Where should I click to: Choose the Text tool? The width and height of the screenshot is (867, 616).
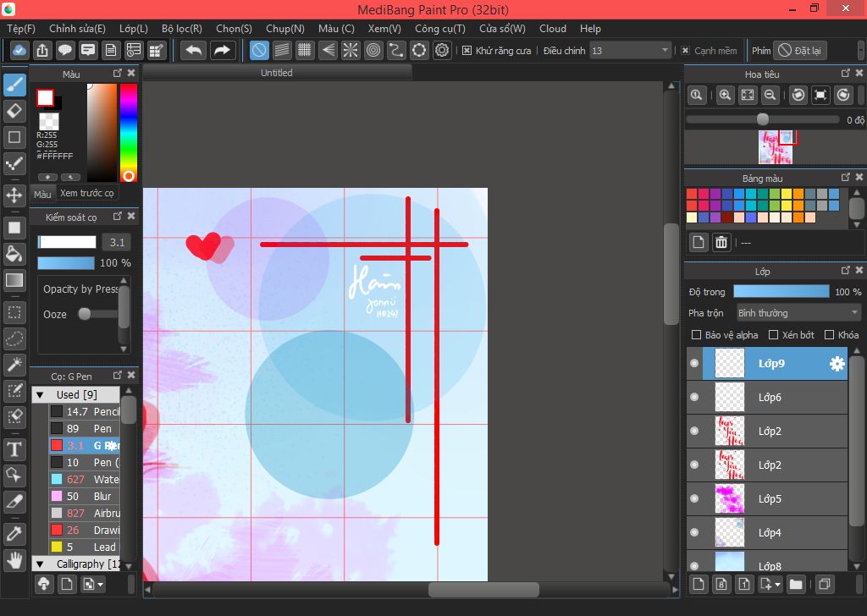click(x=14, y=448)
